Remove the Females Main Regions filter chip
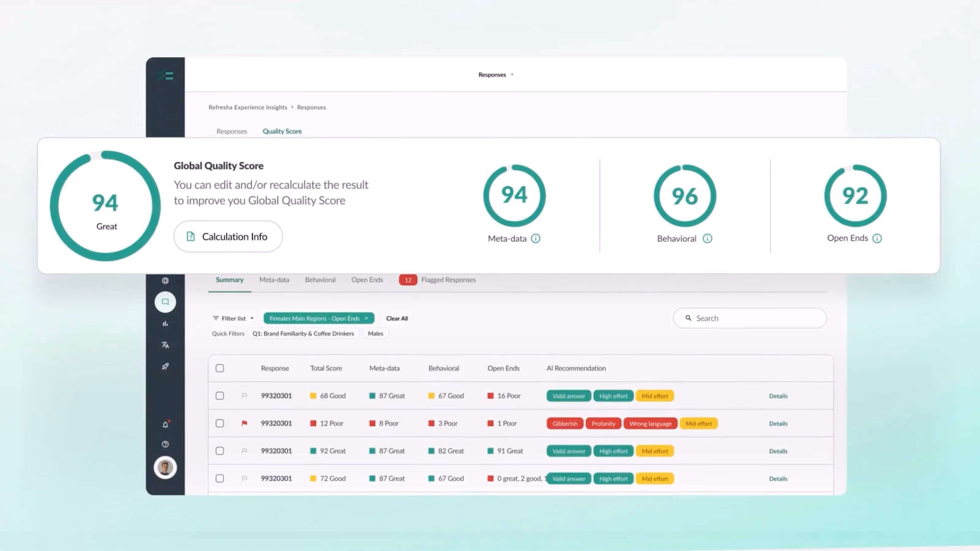980x551 pixels. [x=366, y=318]
